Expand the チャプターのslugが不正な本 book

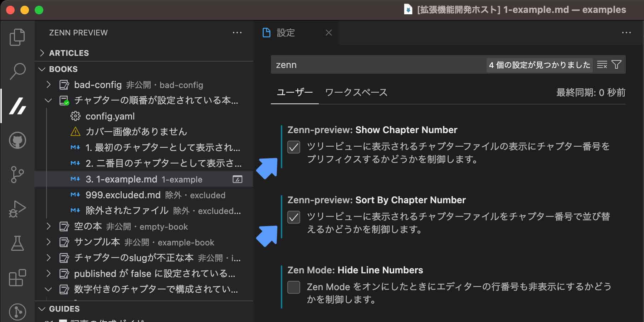48,258
